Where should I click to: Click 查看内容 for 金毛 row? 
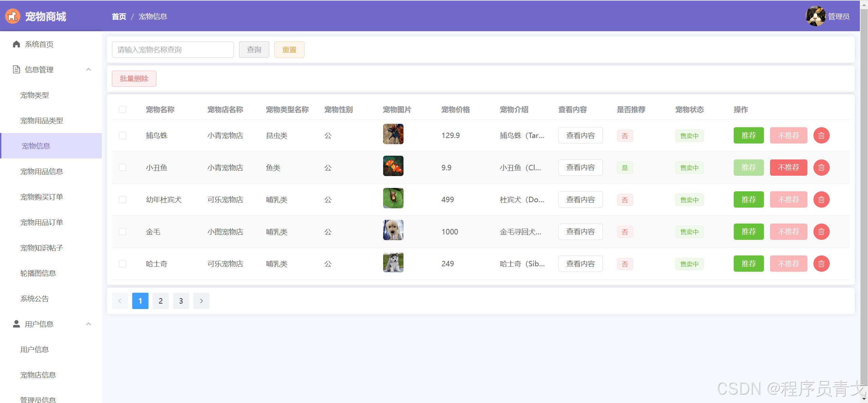click(580, 232)
